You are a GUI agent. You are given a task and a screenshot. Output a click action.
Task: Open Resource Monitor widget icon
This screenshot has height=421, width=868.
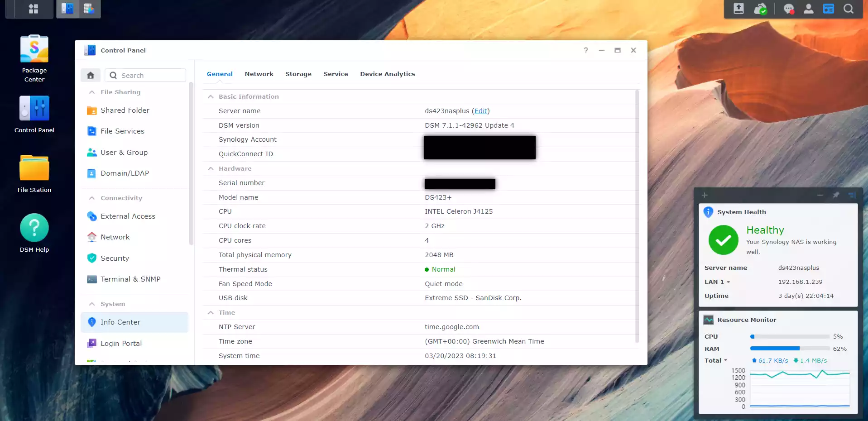coord(708,320)
